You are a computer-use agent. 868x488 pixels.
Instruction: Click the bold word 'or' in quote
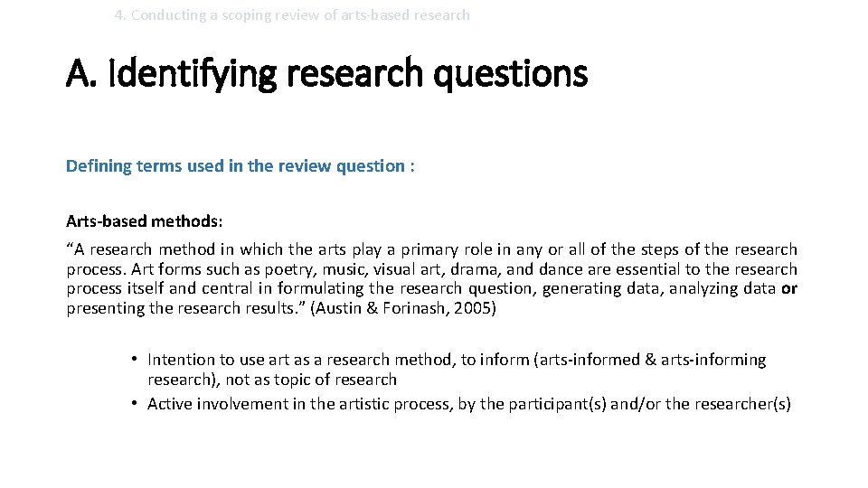click(789, 288)
